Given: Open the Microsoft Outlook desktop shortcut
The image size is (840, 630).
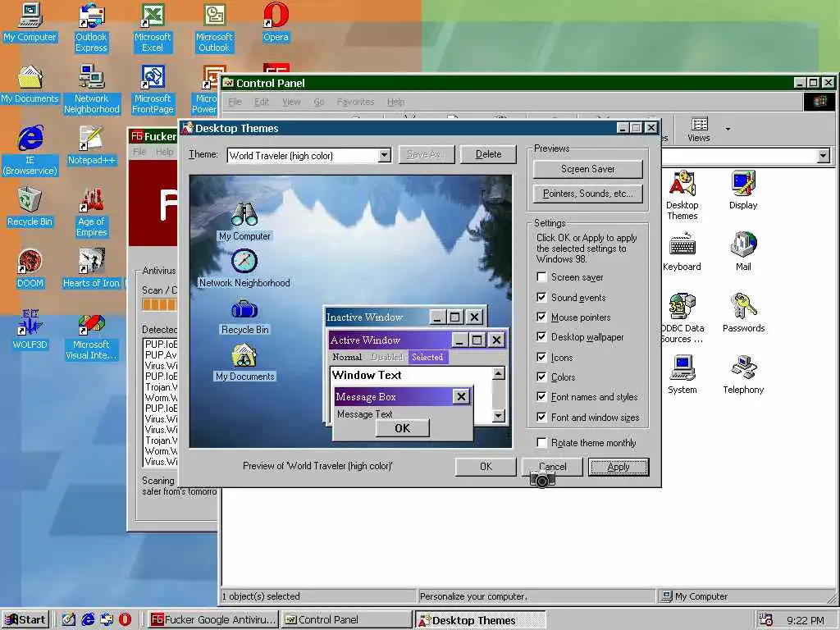Looking at the screenshot, I should 214,28.
